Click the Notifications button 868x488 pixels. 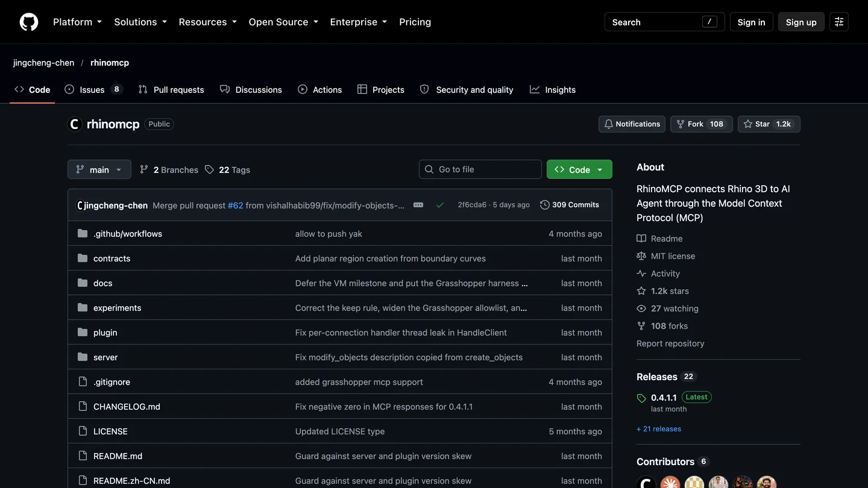click(632, 124)
